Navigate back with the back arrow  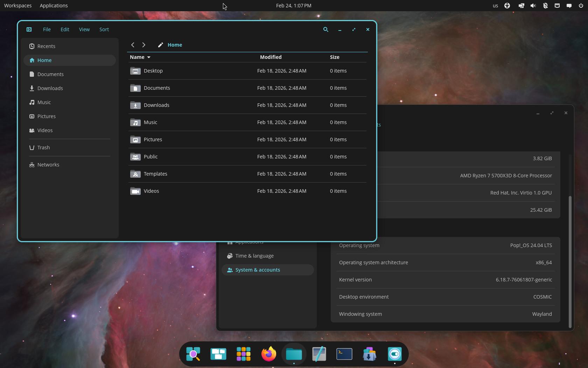(x=133, y=45)
